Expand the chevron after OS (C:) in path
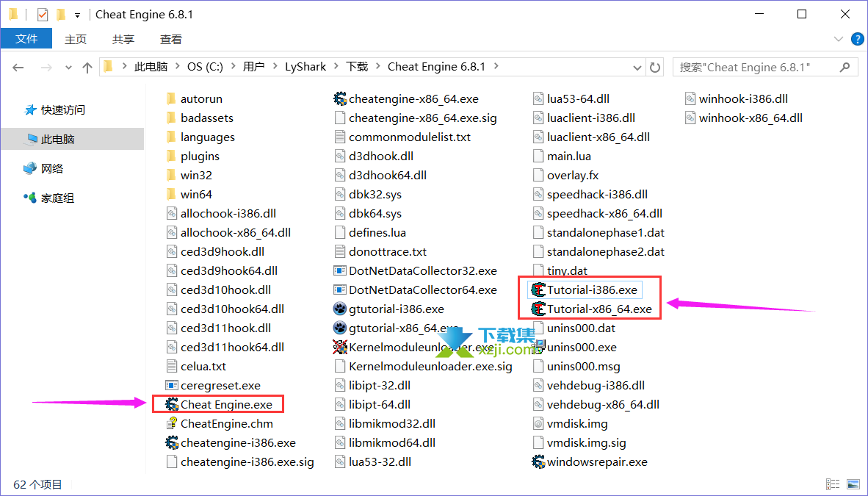Screen dimensions: 868x496 coord(233,67)
